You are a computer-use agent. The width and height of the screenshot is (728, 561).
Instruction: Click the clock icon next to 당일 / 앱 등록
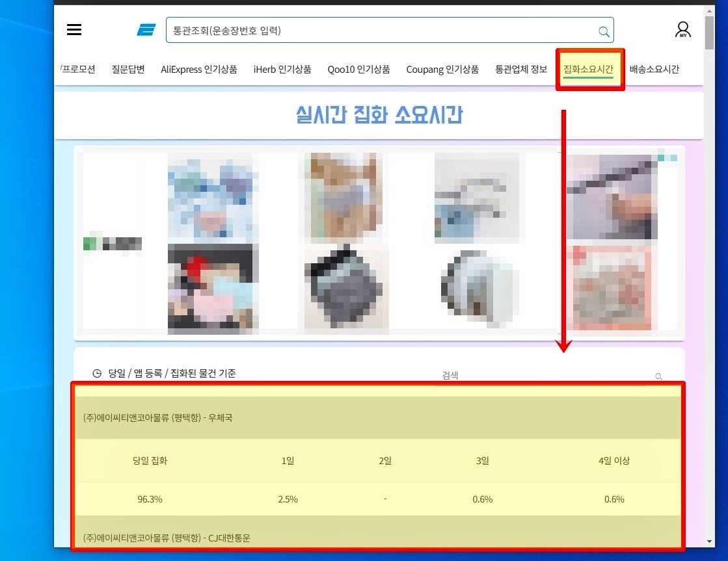tap(96, 374)
